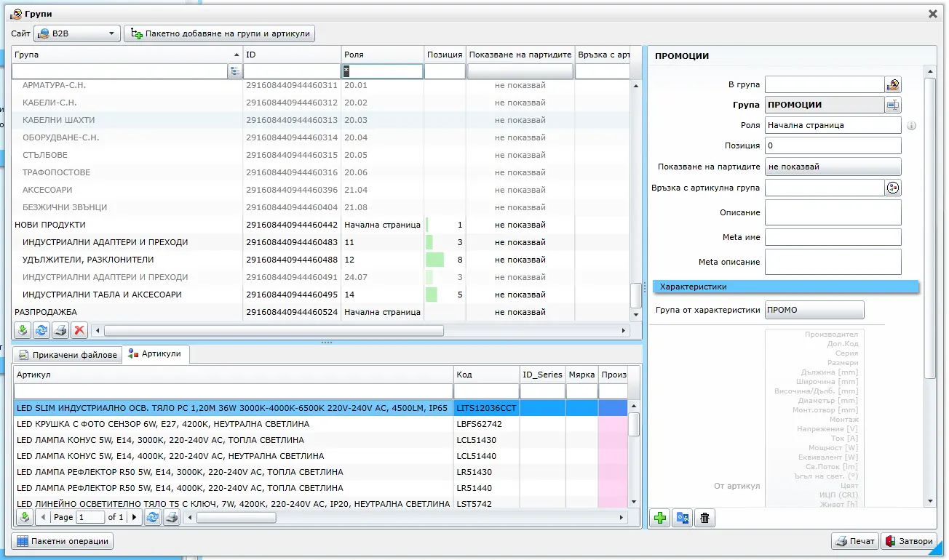
Task: Click ID cell 291608440944460488
Action: point(292,260)
